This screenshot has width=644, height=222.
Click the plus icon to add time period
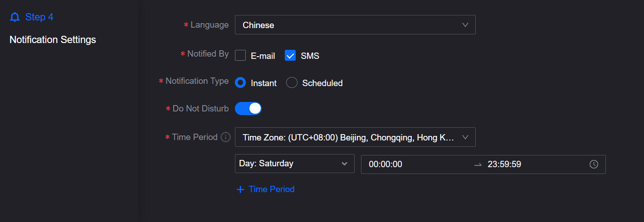(240, 189)
